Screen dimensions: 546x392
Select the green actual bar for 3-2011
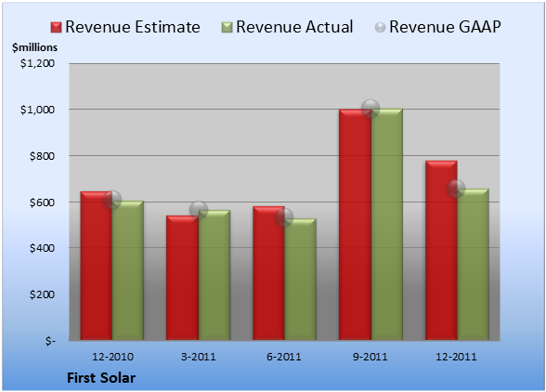(214, 275)
